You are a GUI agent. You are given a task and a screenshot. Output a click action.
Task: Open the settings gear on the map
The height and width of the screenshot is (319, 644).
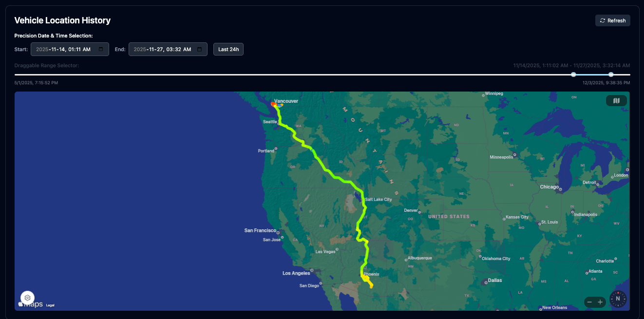pyautogui.click(x=27, y=298)
